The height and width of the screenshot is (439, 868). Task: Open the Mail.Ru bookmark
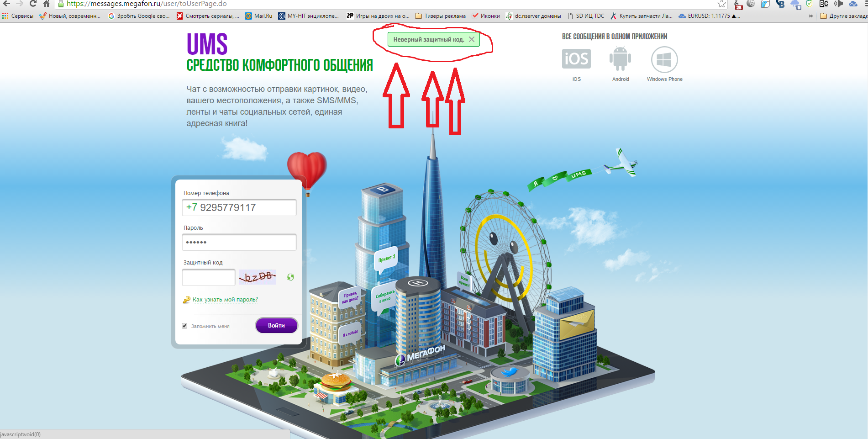[x=258, y=16]
